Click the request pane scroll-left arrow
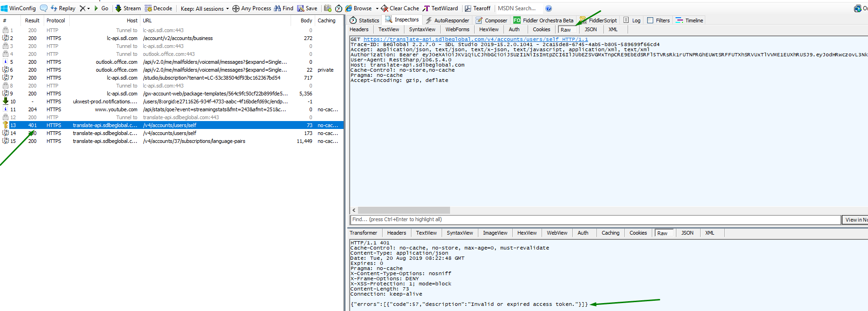Viewport: 868px width, 311px height. tap(354, 210)
